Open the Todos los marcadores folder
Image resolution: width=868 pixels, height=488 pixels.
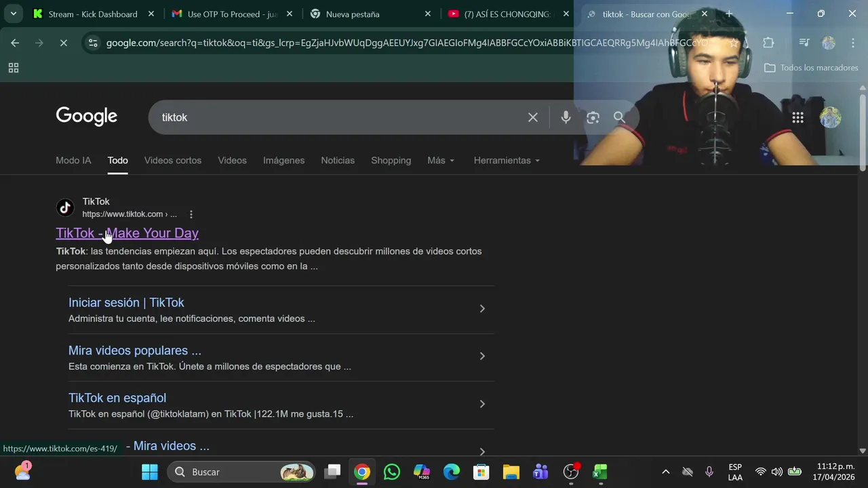811,68
